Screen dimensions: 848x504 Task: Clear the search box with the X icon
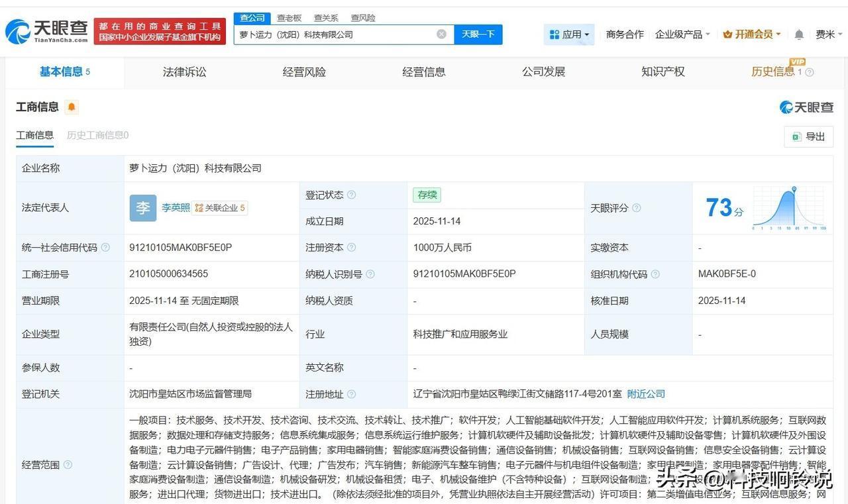(441, 34)
